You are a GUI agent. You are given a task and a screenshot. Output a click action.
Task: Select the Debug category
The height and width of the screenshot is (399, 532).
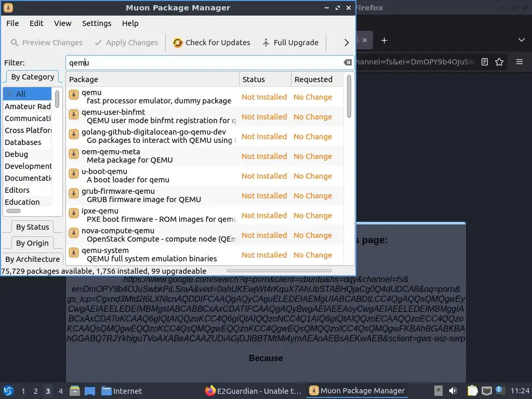pyautogui.click(x=28, y=154)
